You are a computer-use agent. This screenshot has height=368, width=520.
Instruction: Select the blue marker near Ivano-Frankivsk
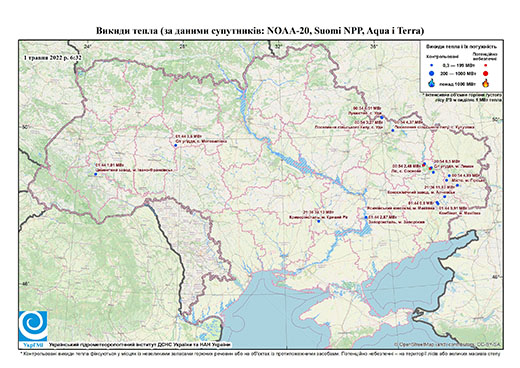[95, 174]
